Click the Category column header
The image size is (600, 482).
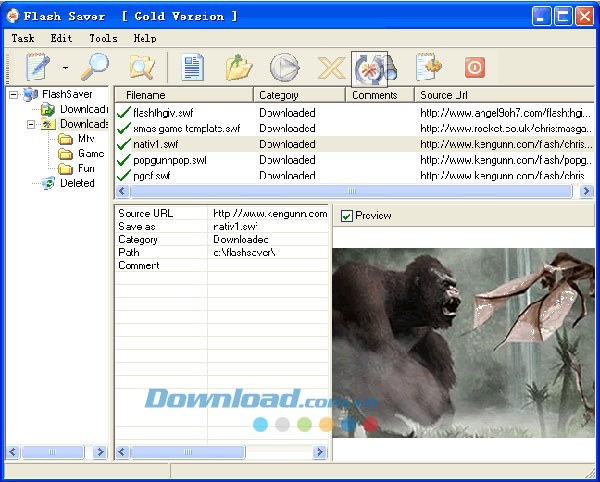pos(298,95)
